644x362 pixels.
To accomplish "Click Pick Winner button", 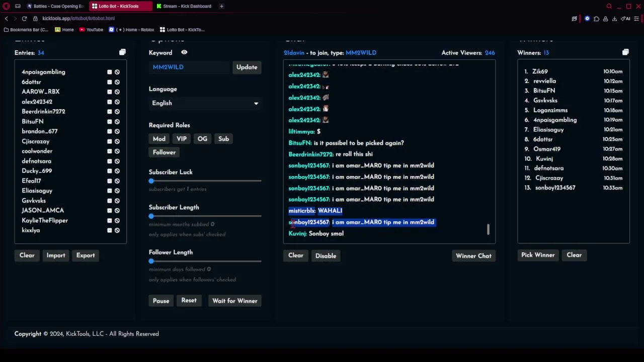I will 538,255.
